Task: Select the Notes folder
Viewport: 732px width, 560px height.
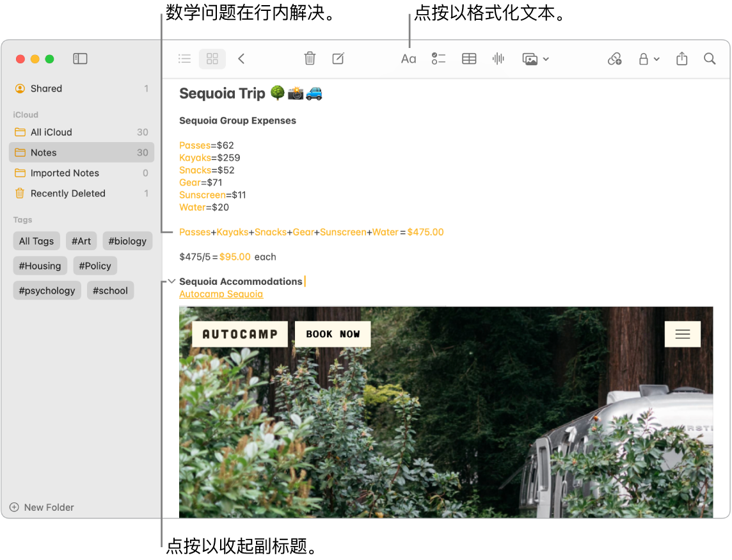Action: point(81,152)
